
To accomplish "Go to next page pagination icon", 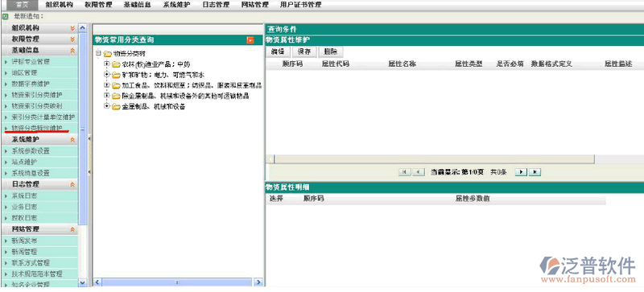I will click(x=521, y=172).
